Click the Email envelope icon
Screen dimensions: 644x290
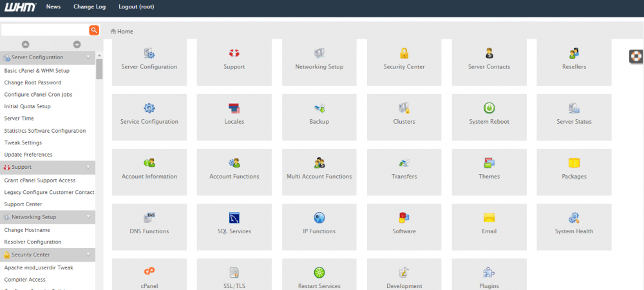[489, 218]
